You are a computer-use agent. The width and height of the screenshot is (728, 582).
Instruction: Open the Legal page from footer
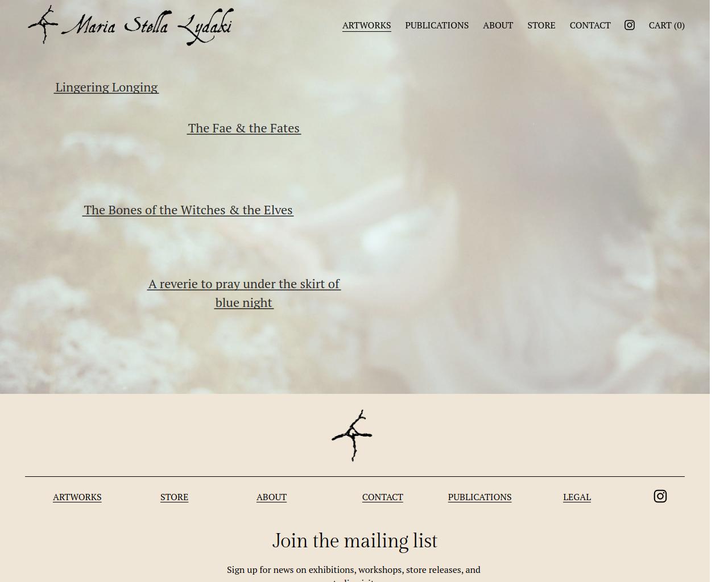pyautogui.click(x=577, y=497)
